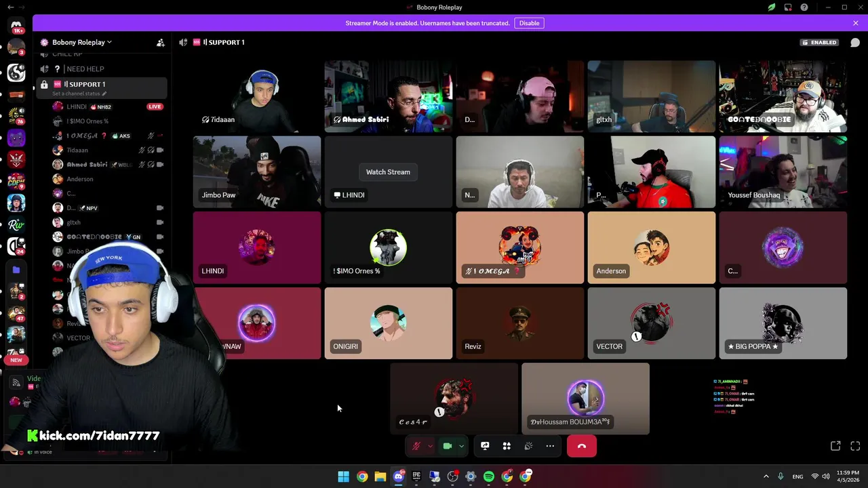
Task: Show voice channel chat bubble
Action: [x=855, y=42]
